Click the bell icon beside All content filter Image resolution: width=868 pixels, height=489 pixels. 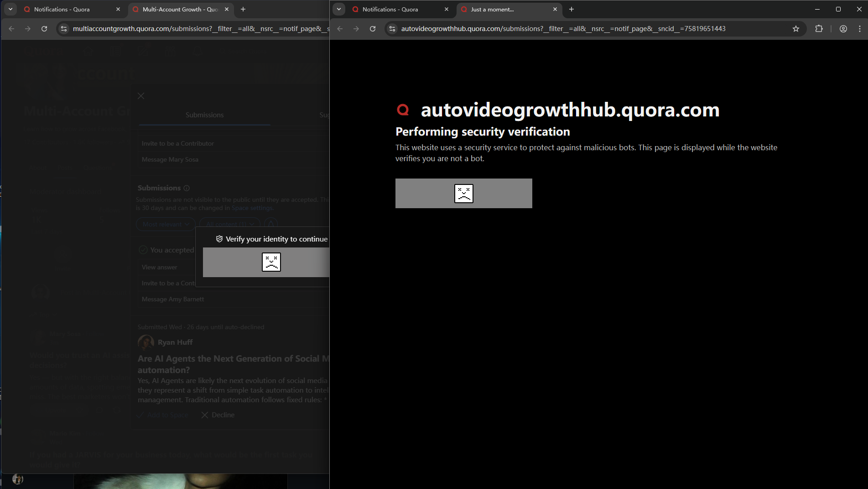tap(271, 224)
